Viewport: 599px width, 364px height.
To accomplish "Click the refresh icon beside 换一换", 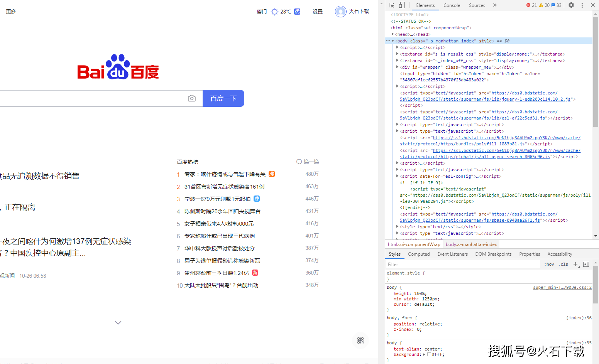I will tap(299, 162).
